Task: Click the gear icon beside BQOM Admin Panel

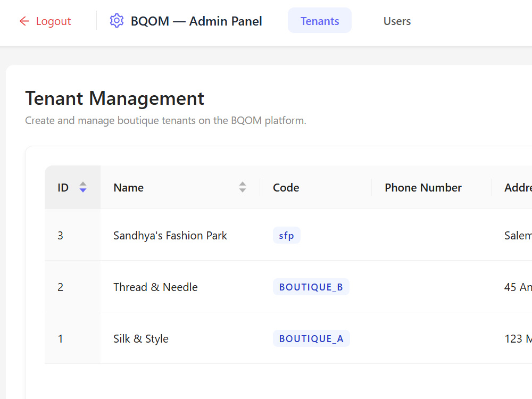Action: click(117, 21)
